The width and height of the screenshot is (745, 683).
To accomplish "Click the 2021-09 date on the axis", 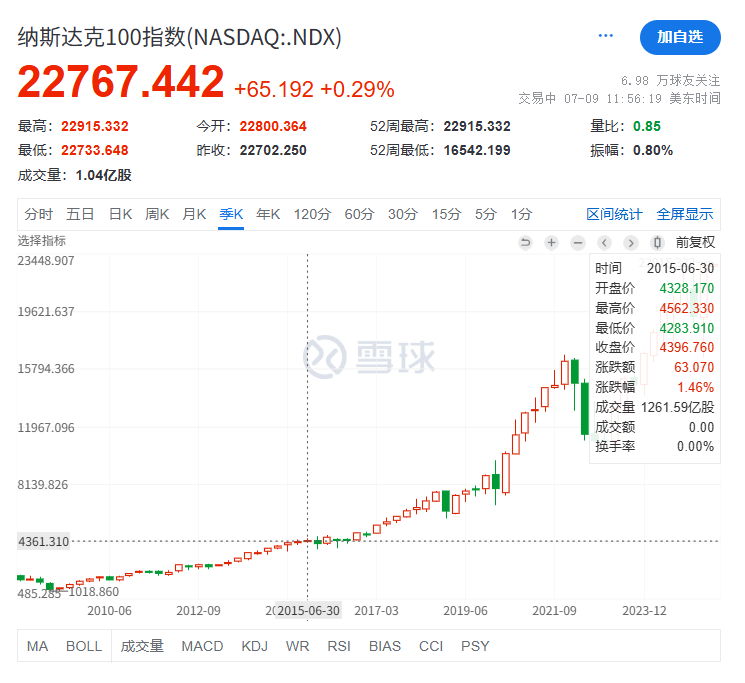I will (554, 611).
